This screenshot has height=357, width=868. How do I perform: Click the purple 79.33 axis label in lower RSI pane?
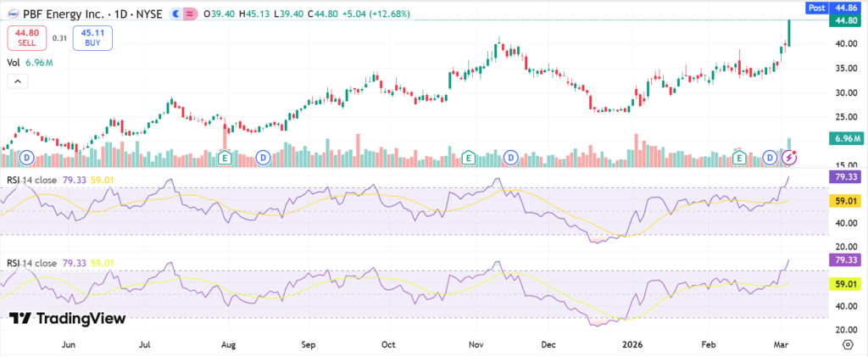click(x=845, y=260)
